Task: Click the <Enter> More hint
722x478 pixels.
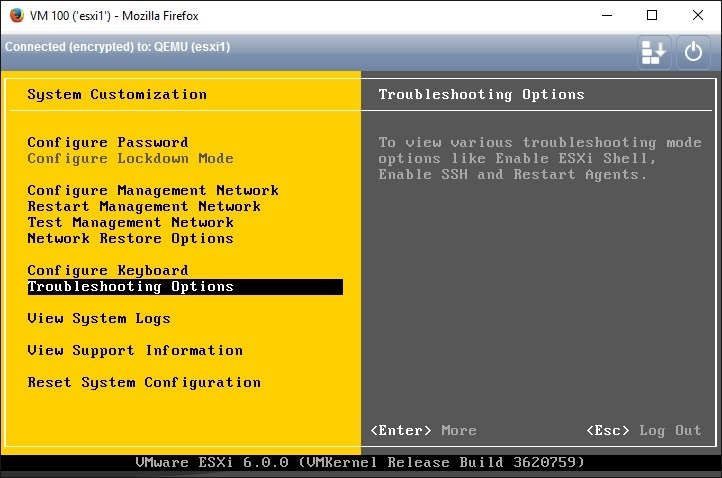Action: [x=423, y=430]
